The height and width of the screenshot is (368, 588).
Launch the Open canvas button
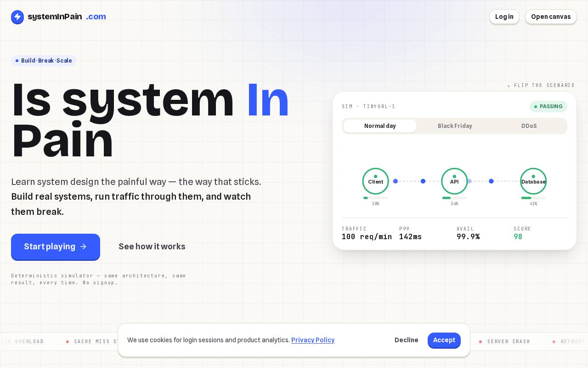(551, 17)
